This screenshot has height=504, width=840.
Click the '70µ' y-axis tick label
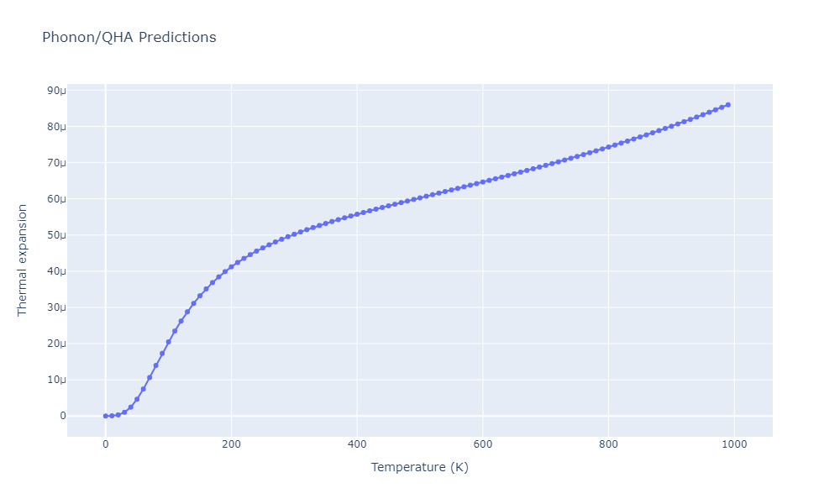57,163
